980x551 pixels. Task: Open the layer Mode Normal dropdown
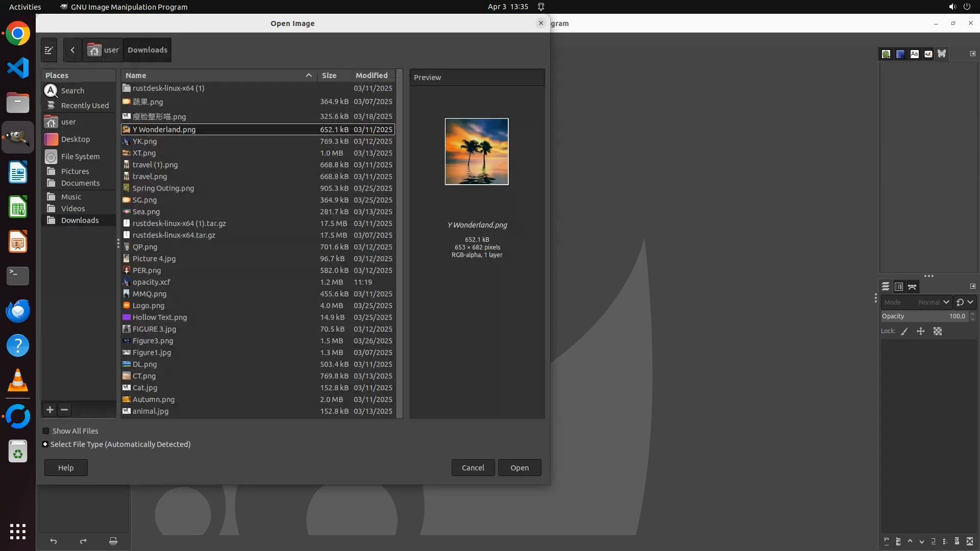pyautogui.click(x=917, y=302)
